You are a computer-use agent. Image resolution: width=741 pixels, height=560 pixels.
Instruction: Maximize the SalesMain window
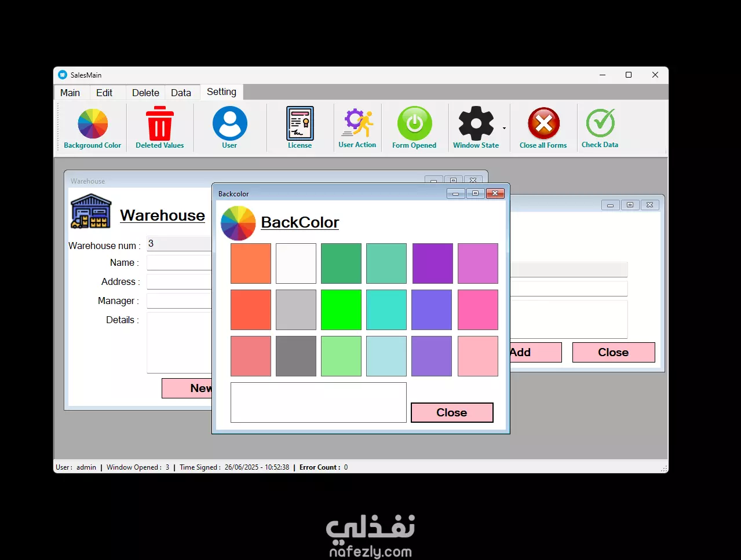[629, 75]
